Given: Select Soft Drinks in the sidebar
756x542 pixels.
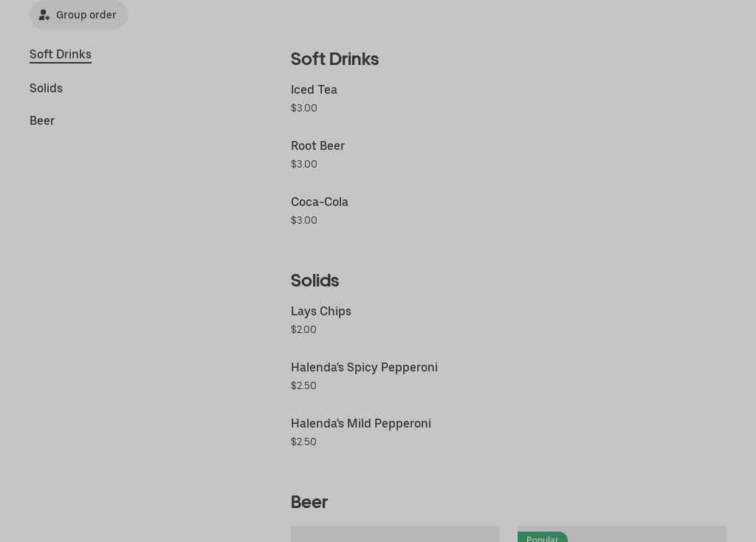Looking at the screenshot, I should 61,54.
